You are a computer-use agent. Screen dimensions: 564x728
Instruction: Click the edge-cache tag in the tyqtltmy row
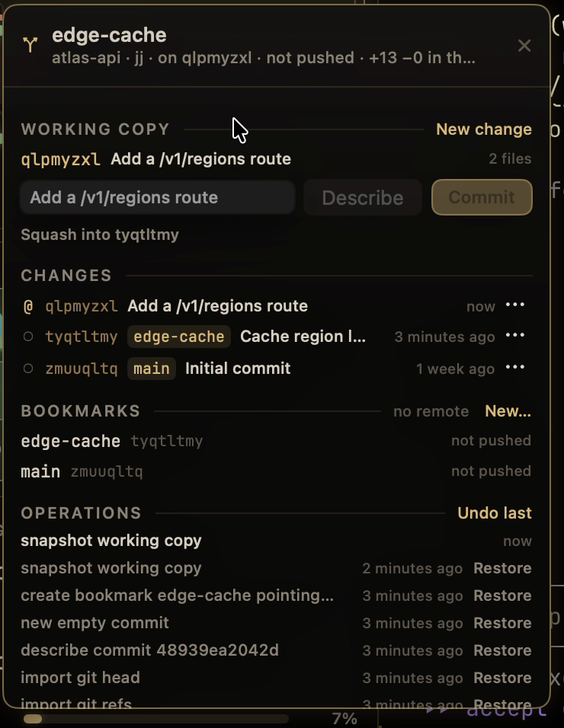pyautogui.click(x=179, y=337)
